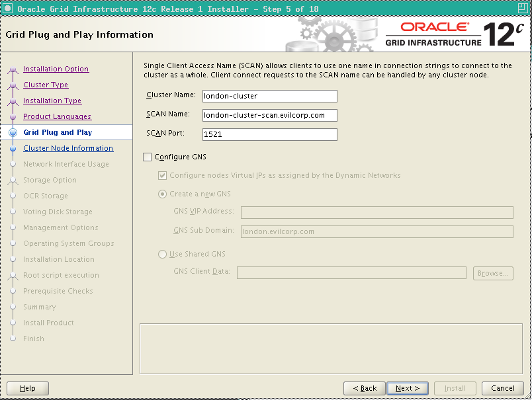Click the Operating System Groups step
This screenshot has width=532, height=400.
click(69, 243)
